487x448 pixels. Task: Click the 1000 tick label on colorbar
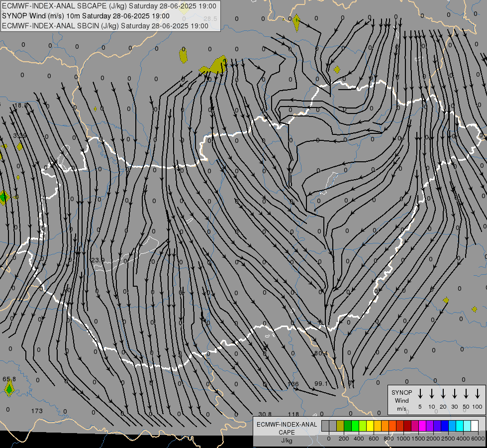pos(403,439)
